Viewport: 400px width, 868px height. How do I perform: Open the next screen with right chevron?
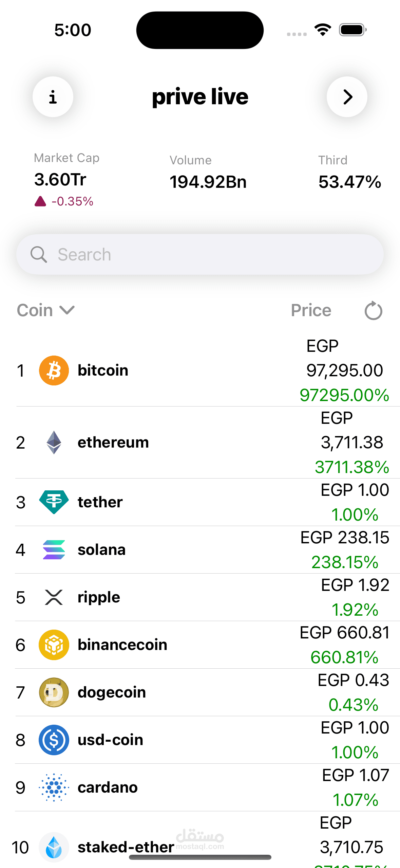(347, 97)
